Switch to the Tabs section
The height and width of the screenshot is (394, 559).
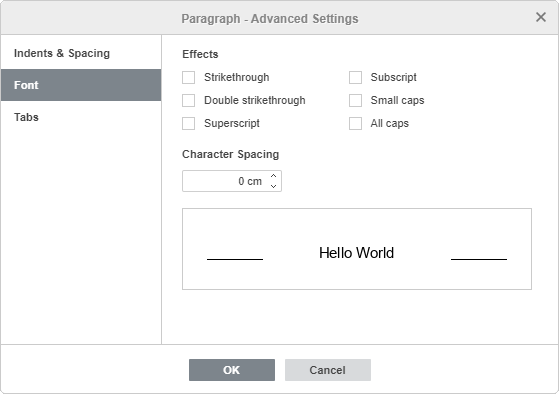tap(81, 117)
